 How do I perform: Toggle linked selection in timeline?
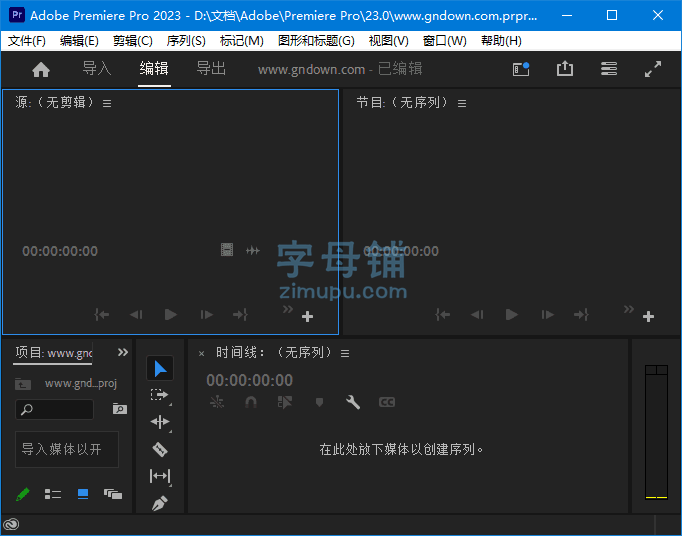coord(285,402)
